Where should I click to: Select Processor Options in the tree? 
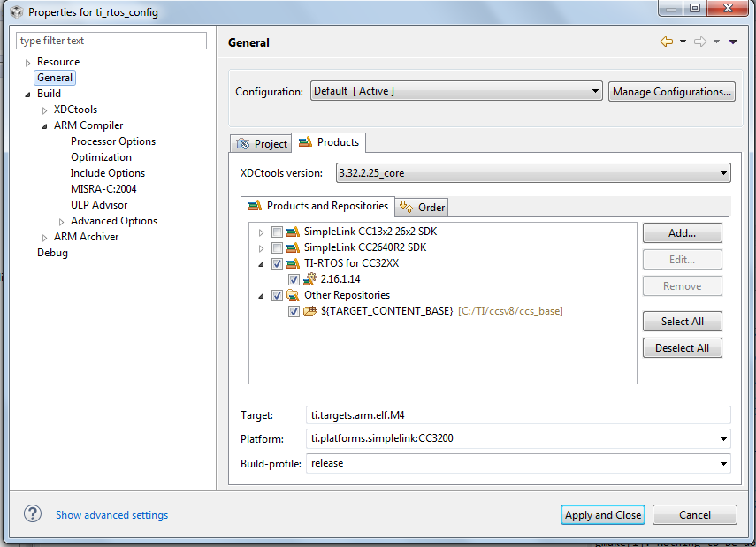(113, 141)
